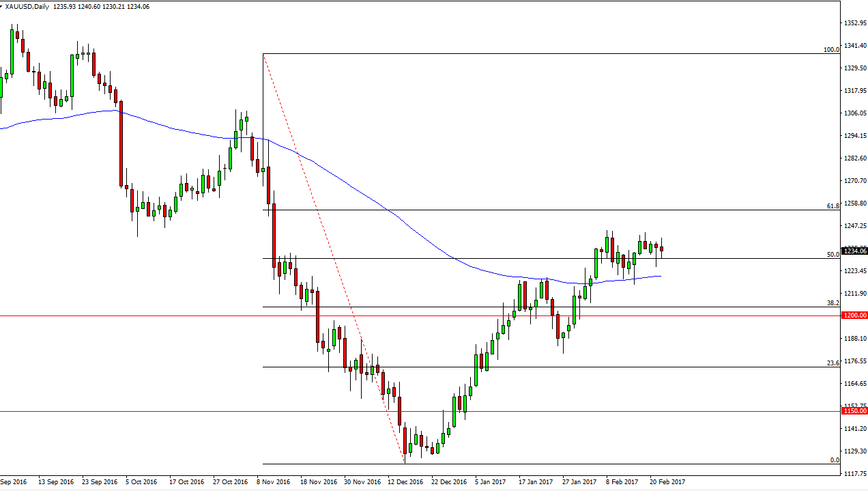Image resolution: width=868 pixels, height=491 pixels.
Task: Click the Fibonacci 100.0 level label
Action: click(831, 50)
